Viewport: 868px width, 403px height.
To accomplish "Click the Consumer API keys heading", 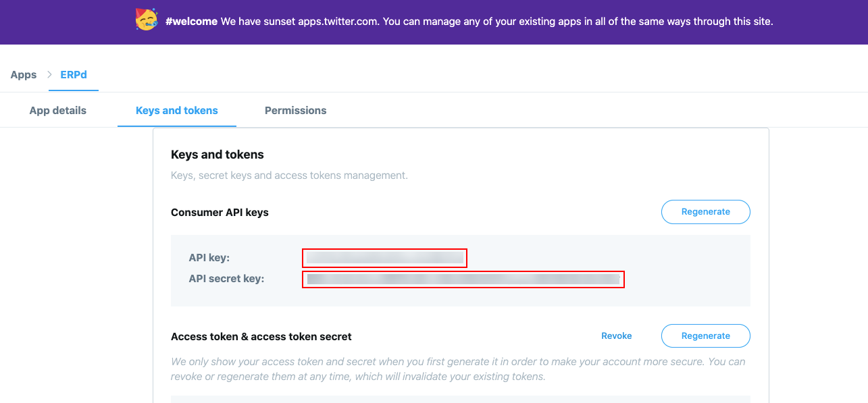I will point(219,212).
